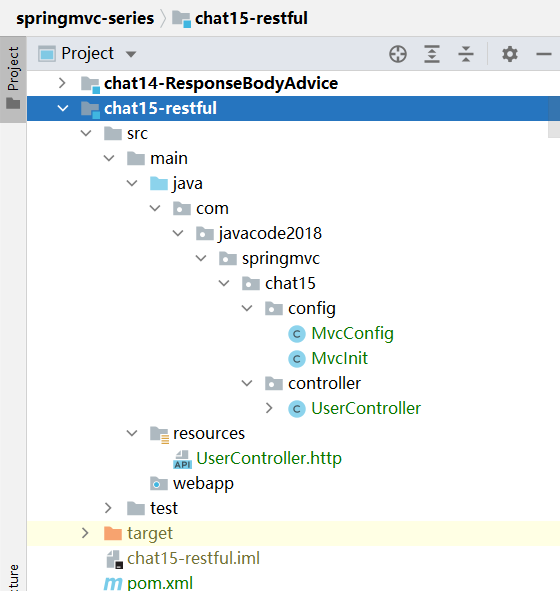This screenshot has height=591, width=560.
Task: Select the target folder
Action: pyautogui.click(x=150, y=533)
